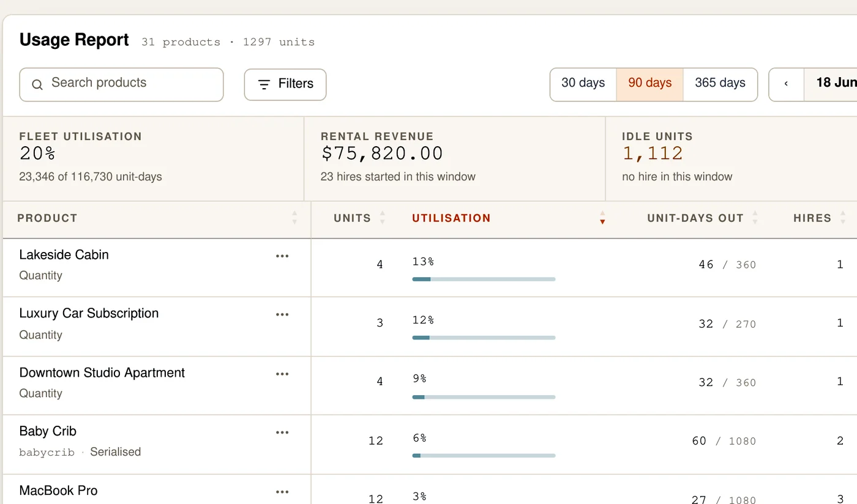Open options menu for Downtown Studio Apartment

click(x=282, y=374)
